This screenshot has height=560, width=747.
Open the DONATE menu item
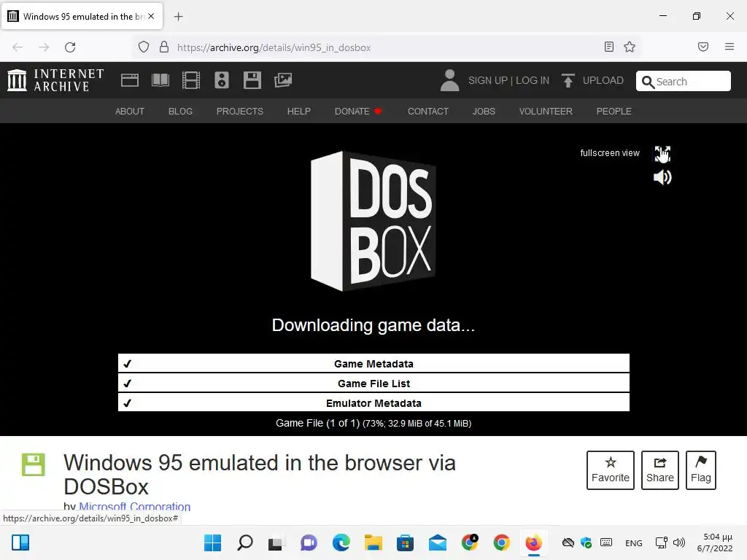pyautogui.click(x=357, y=112)
